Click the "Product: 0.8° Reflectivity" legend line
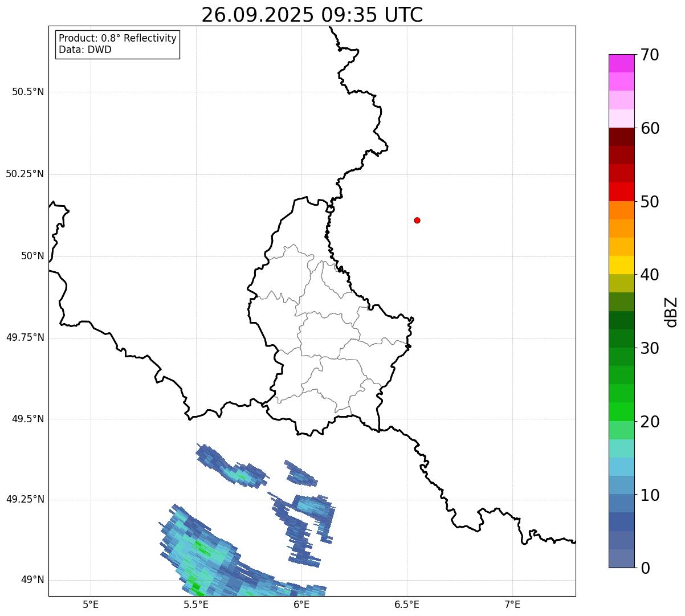Viewport: 685px width, 616px height. pyautogui.click(x=117, y=38)
